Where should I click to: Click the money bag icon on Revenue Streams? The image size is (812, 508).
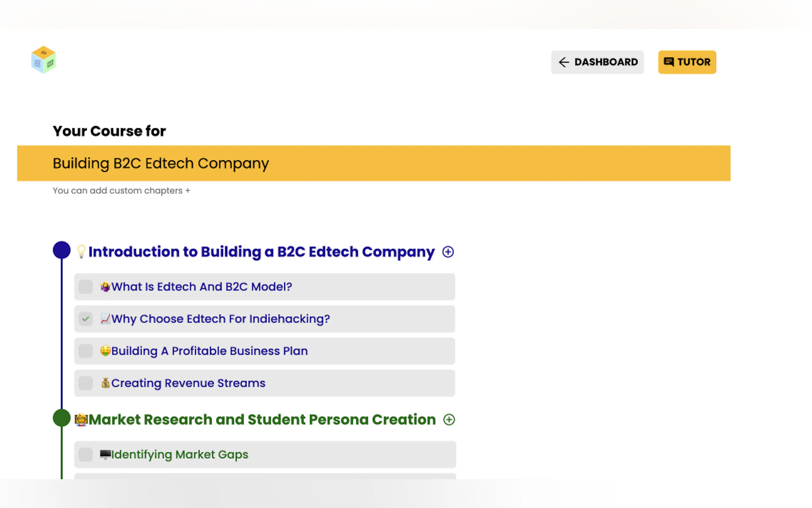click(x=105, y=383)
